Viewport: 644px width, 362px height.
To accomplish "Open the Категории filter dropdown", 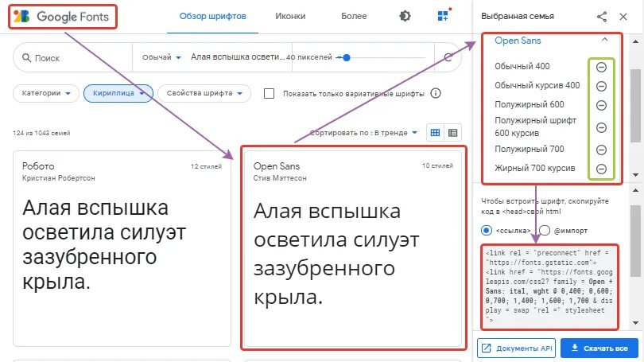I will point(46,93).
